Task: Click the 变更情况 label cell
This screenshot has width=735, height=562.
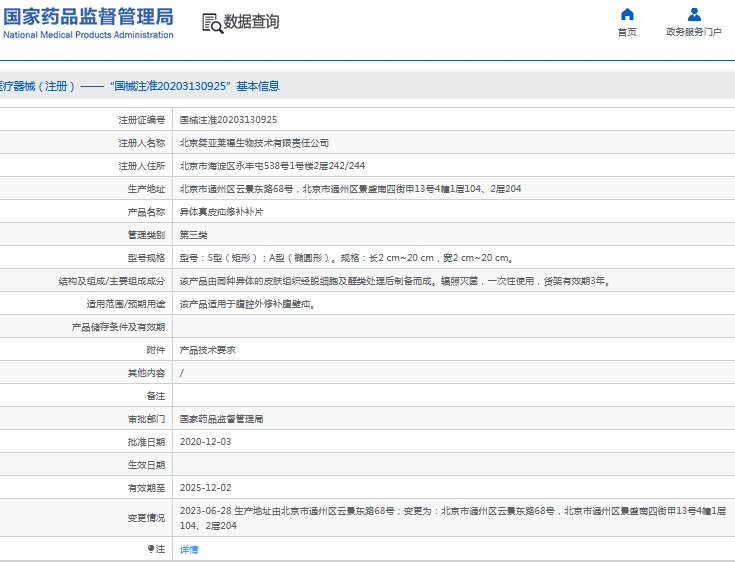Action: (146, 518)
